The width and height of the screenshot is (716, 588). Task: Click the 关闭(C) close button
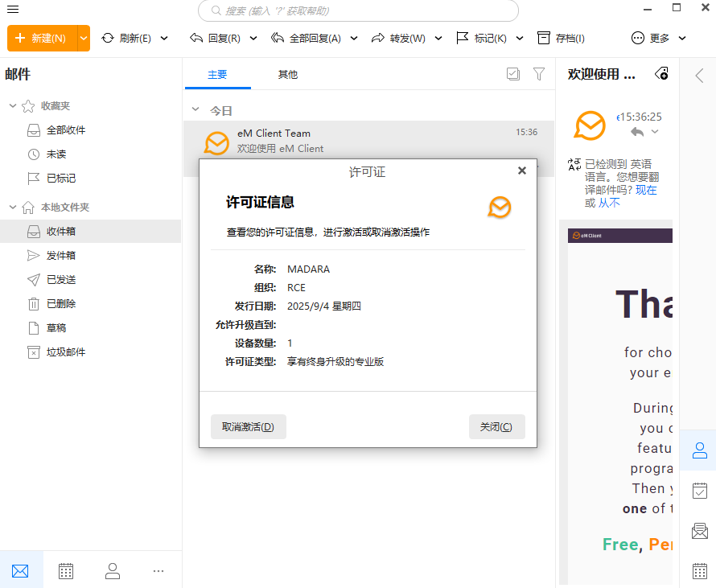pos(497,427)
